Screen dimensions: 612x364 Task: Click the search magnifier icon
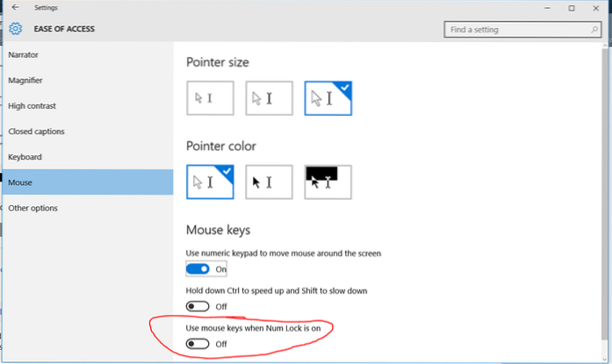point(595,30)
